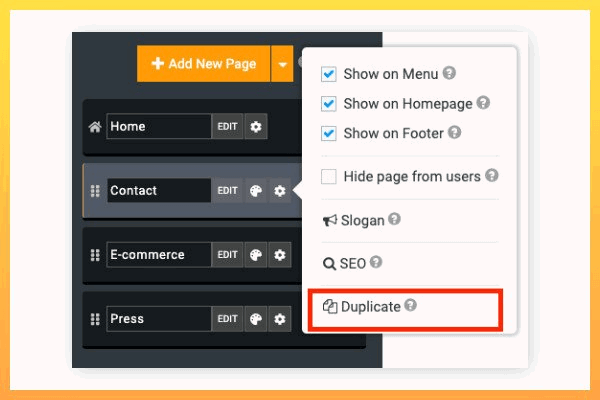The image size is (600, 400).
Task: Open the dropdown arrow beside Add New Page
Action: click(x=282, y=64)
